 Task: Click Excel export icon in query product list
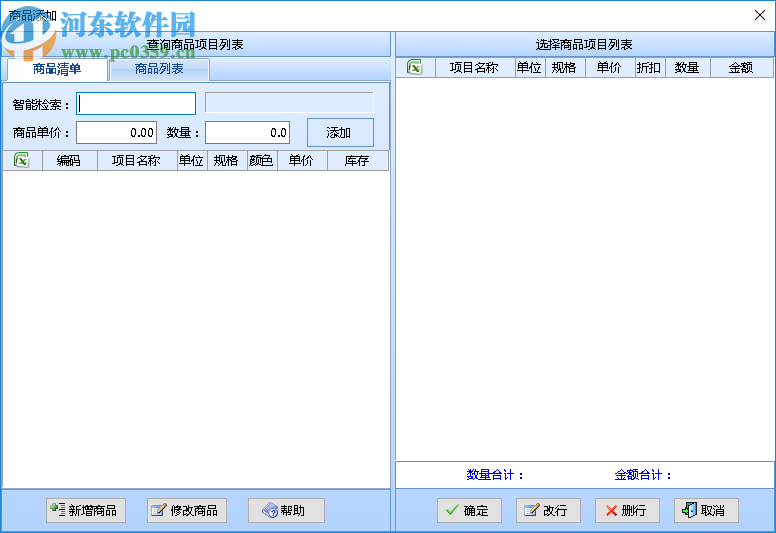click(22, 160)
